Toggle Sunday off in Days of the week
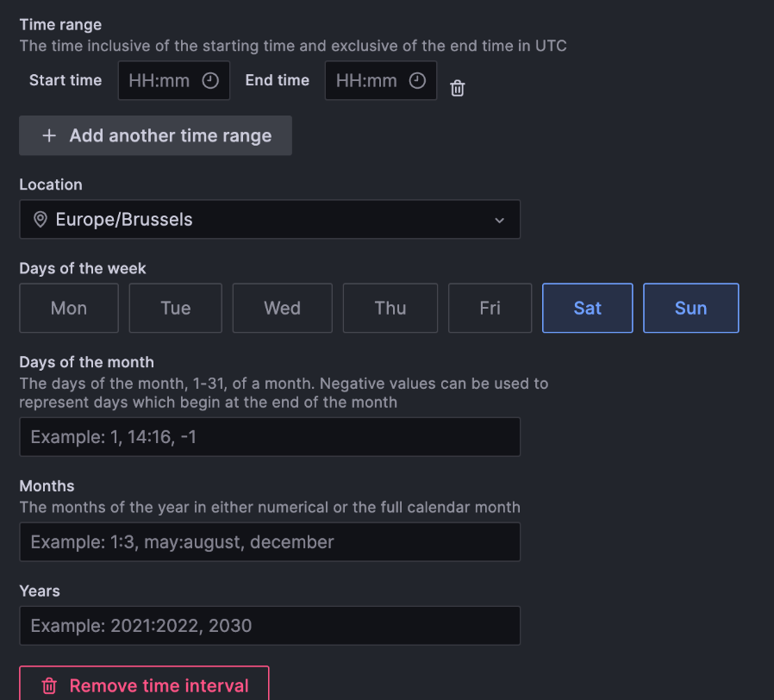 pyautogui.click(x=690, y=307)
